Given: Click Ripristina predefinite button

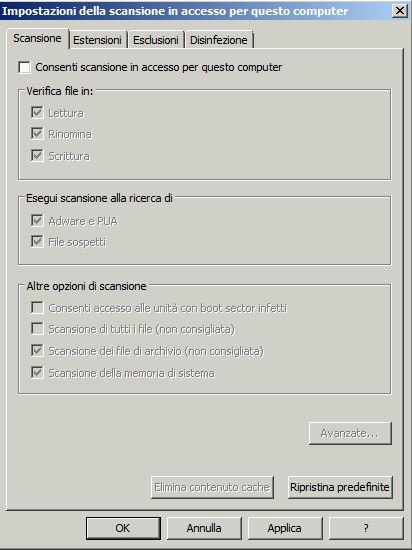Looking at the screenshot, I should coord(340,487).
